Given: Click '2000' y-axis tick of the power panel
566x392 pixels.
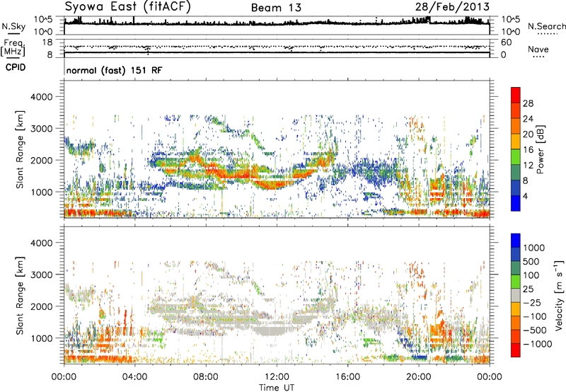Looking at the screenshot, I should coord(41,161).
